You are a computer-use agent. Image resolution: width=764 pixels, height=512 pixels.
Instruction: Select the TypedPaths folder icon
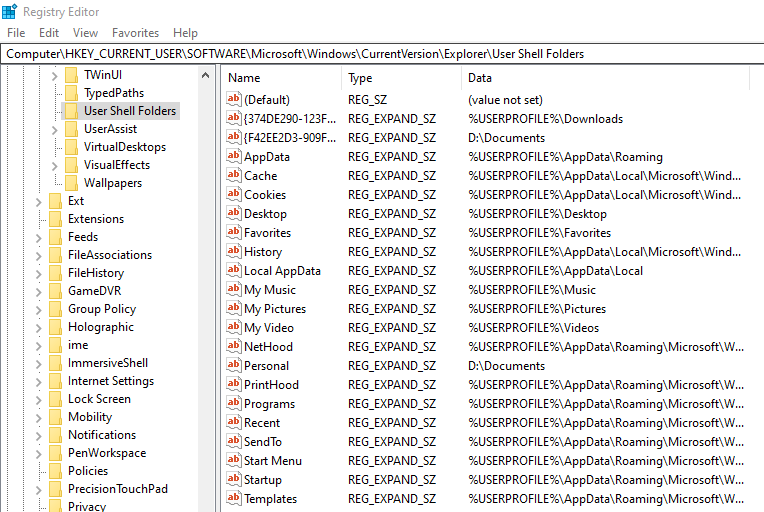tap(71, 93)
